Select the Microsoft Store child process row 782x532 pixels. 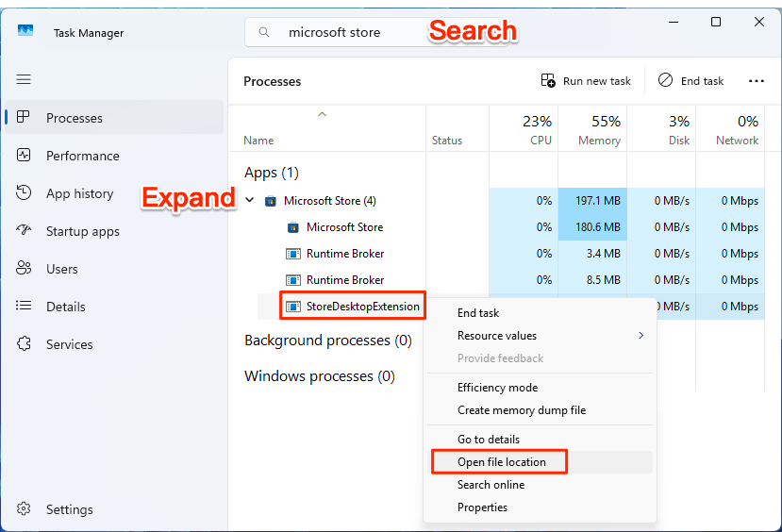(497, 227)
